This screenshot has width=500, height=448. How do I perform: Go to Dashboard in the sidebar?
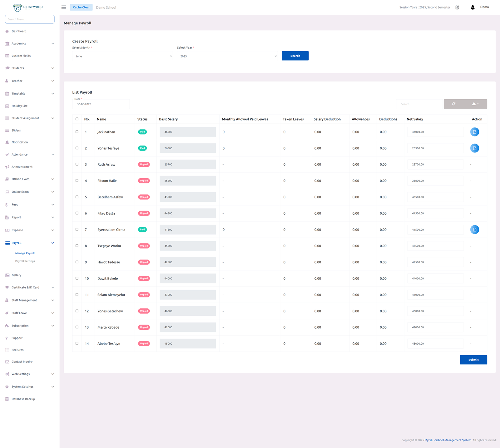pyautogui.click(x=19, y=31)
